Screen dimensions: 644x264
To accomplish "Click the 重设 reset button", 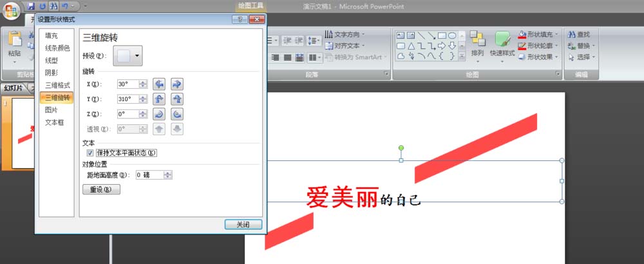I will coord(102,190).
